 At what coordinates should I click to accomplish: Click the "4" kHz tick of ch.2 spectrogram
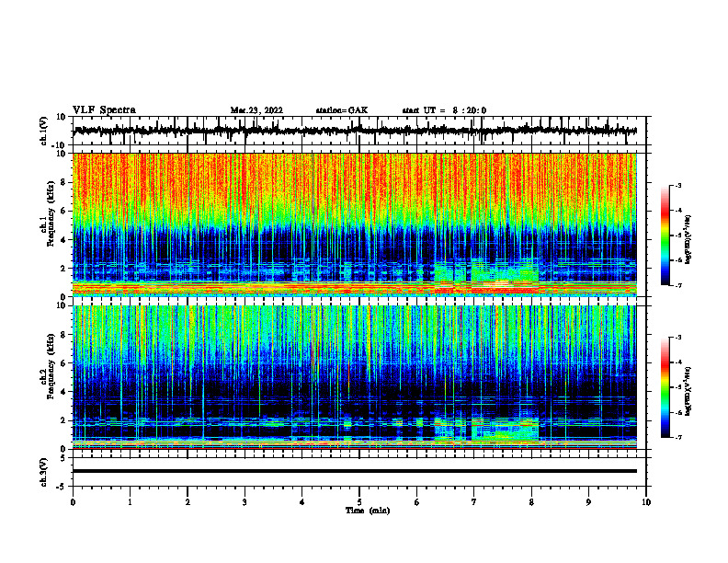pos(63,392)
